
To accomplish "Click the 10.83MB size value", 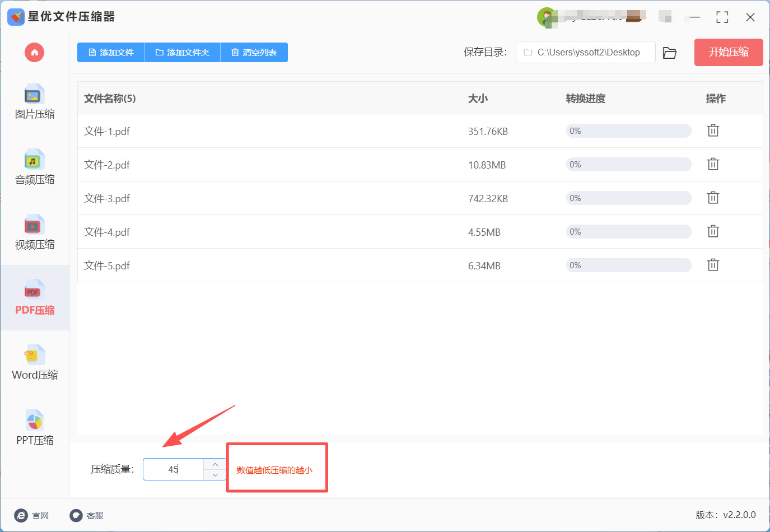I will (x=487, y=165).
